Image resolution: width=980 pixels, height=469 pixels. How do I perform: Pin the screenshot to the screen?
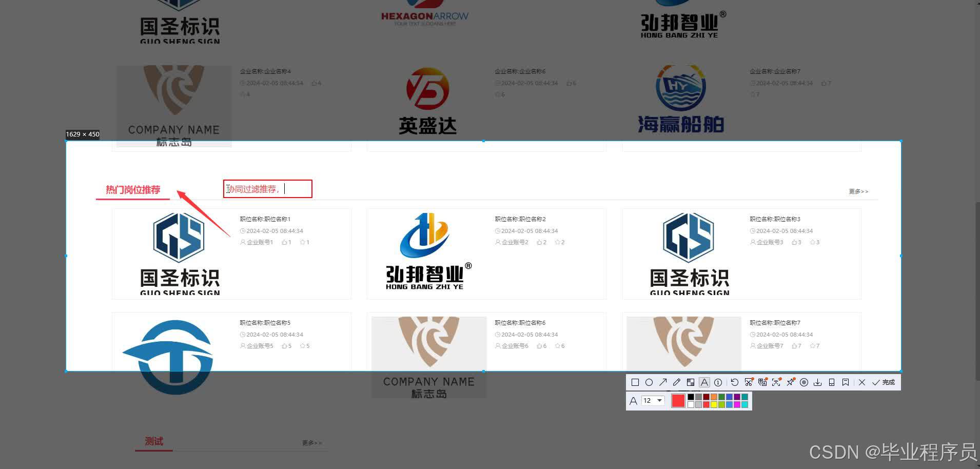pyautogui.click(x=790, y=382)
